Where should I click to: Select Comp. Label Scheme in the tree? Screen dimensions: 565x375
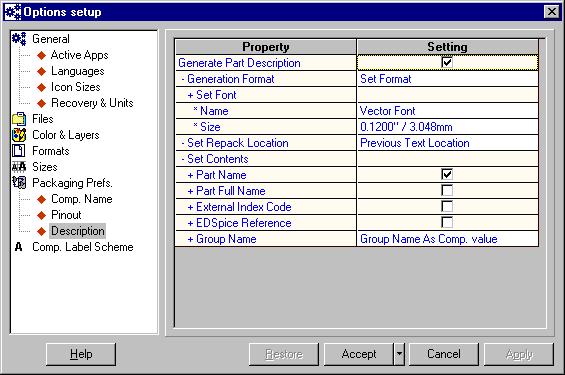(x=83, y=247)
